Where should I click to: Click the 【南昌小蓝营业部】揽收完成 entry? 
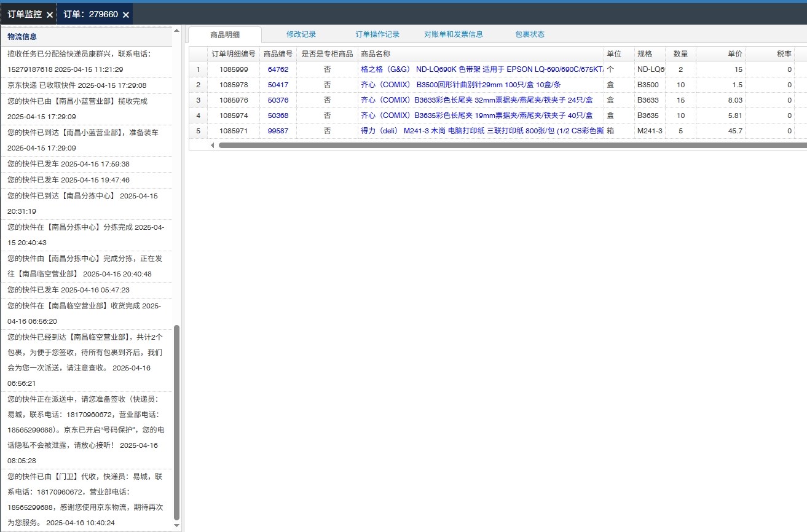(x=86, y=109)
